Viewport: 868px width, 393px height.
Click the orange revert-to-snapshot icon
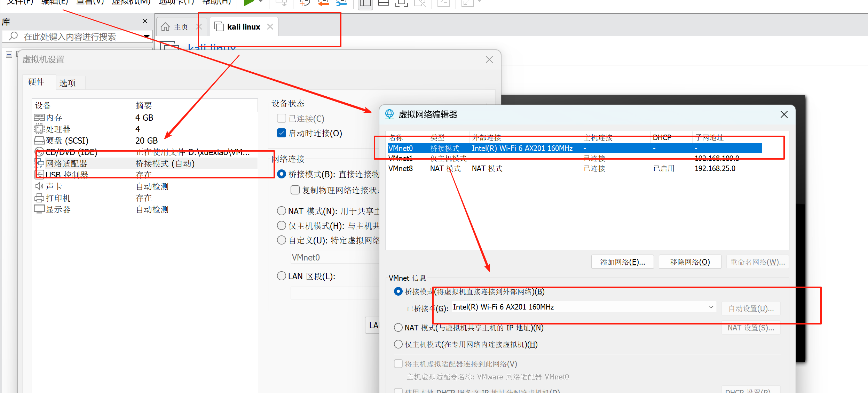[323, 3]
